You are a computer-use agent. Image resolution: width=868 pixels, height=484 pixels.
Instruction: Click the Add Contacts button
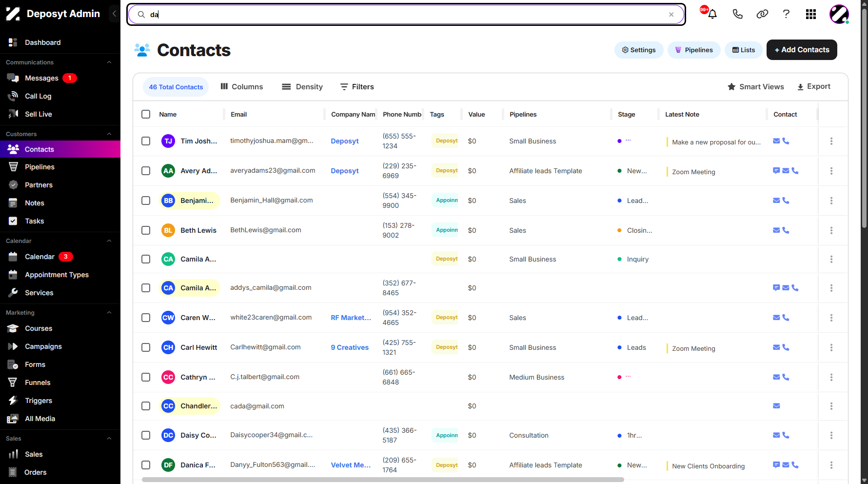pos(802,50)
